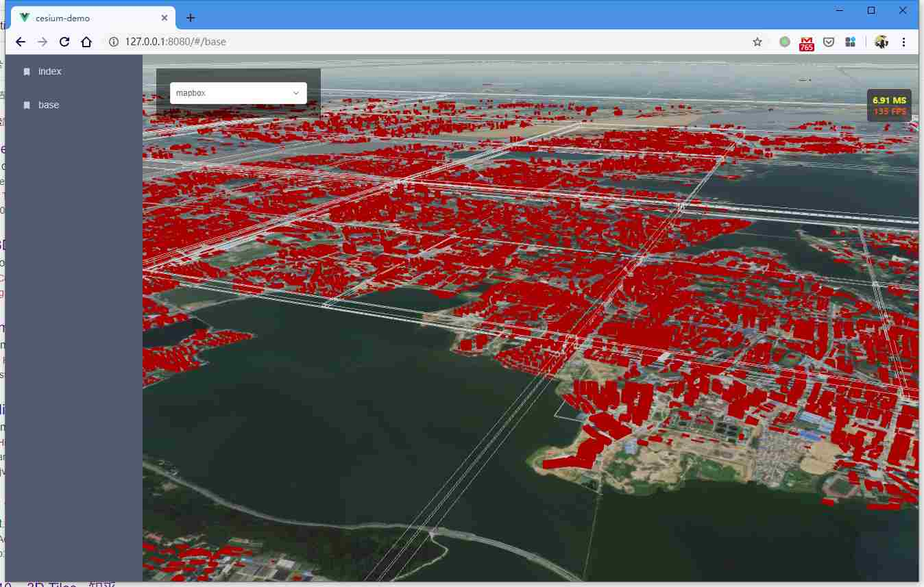Expand the mapbox select using its chevron
Viewport: 924px width, 587px height.
[x=296, y=93]
